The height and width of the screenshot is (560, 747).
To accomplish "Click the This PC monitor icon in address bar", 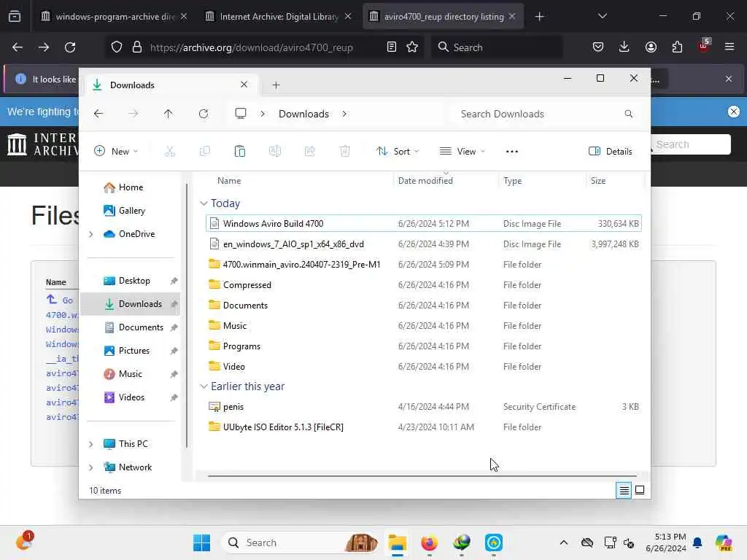I will pos(241,114).
